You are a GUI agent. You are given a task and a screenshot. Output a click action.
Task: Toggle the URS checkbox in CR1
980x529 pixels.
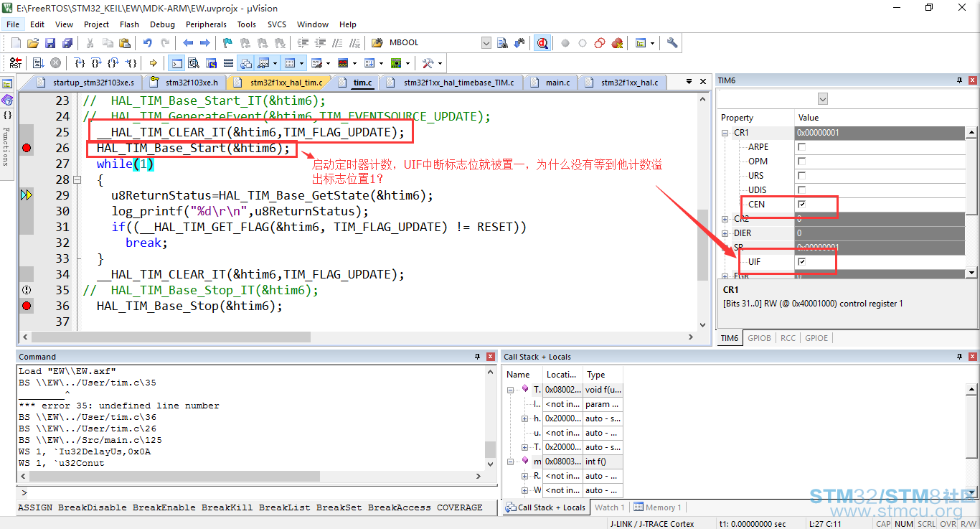coord(801,176)
